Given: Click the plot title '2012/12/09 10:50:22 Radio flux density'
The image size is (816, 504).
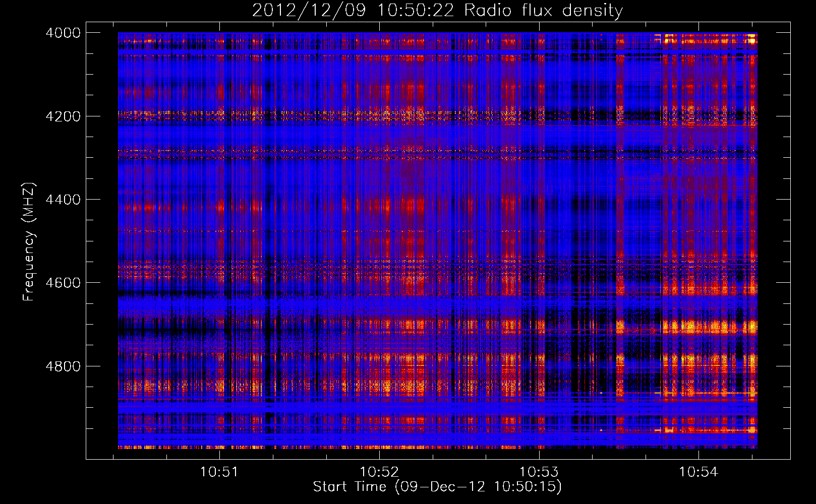Looking at the screenshot, I should coord(437,11).
